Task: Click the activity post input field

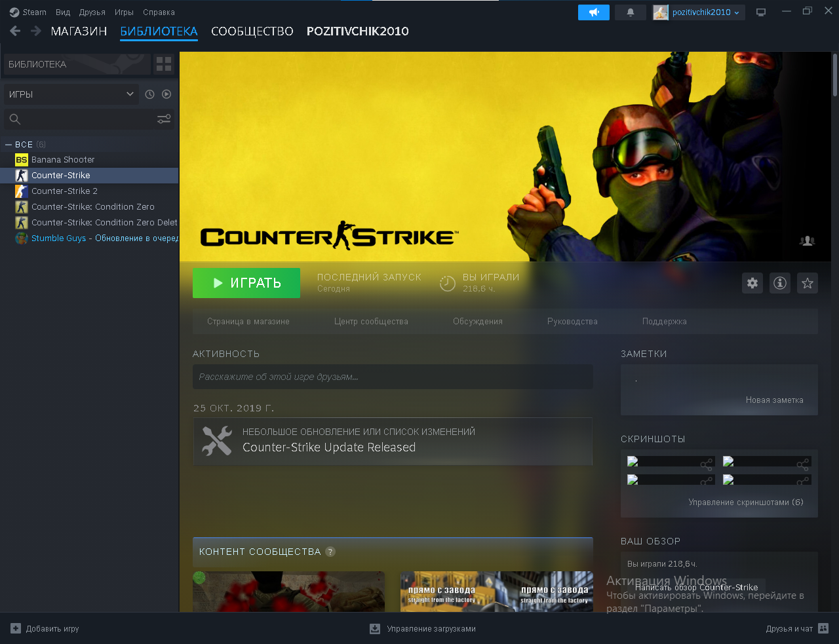Action: (393, 377)
